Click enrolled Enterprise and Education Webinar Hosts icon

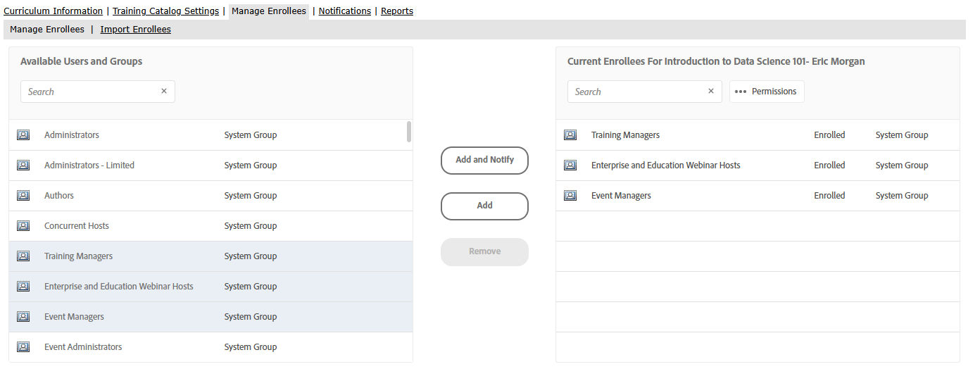pyautogui.click(x=570, y=165)
